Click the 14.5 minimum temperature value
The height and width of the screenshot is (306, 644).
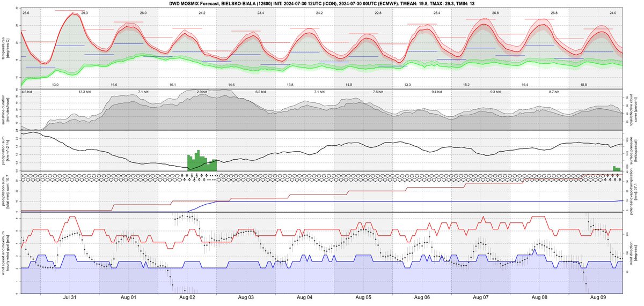point(349,85)
